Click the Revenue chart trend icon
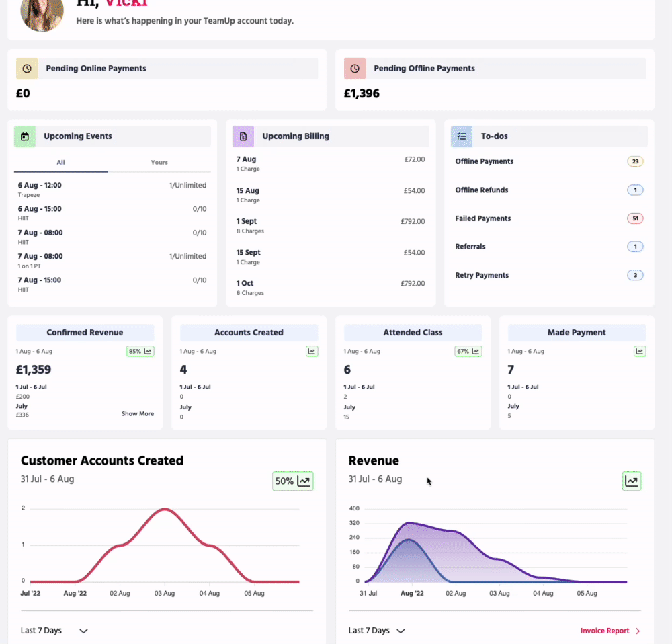This screenshot has height=644, width=672. pos(632,481)
